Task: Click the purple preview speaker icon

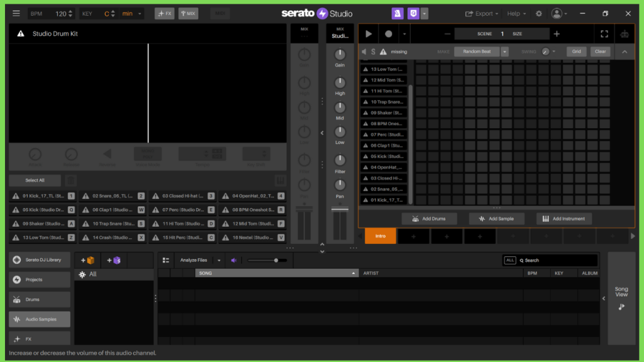Action: 234,260
